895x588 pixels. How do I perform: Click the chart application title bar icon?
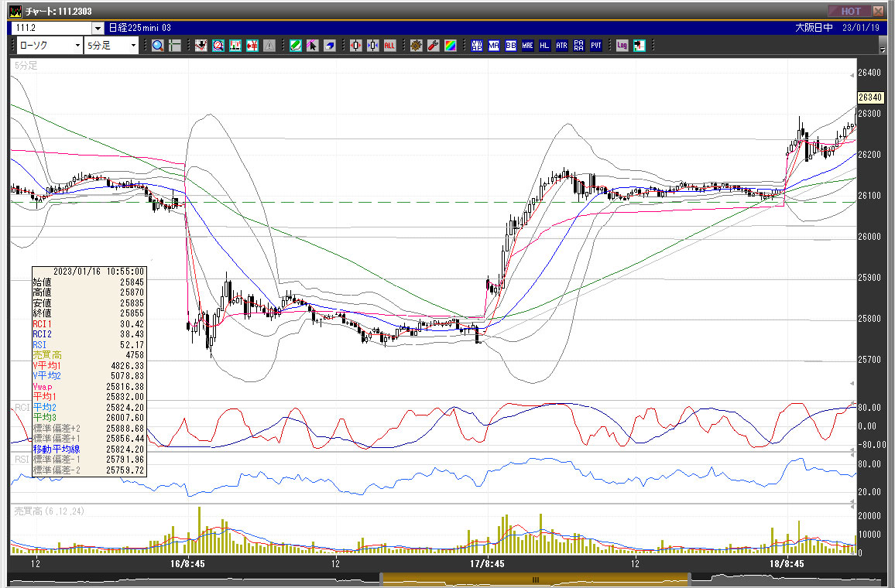point(15,11)
